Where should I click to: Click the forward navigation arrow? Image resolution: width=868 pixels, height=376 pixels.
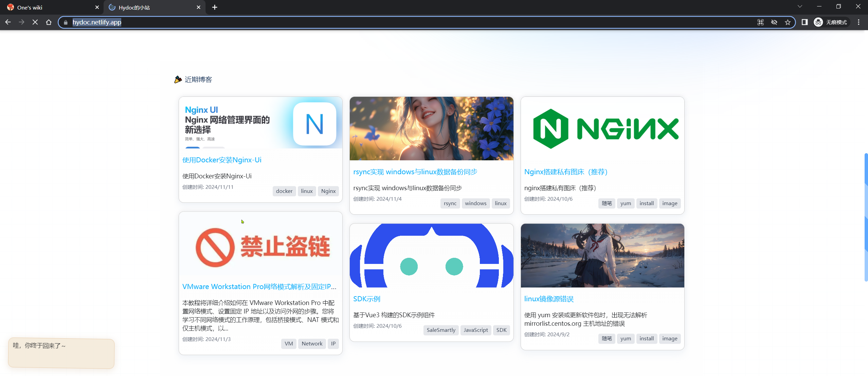coord(22,22)
